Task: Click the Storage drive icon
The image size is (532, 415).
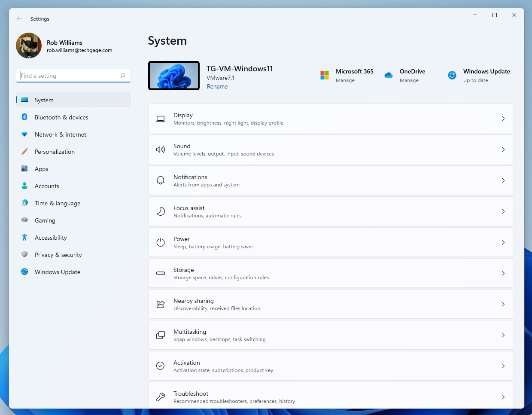Action: pyautogui.click(x=161, y=273)
